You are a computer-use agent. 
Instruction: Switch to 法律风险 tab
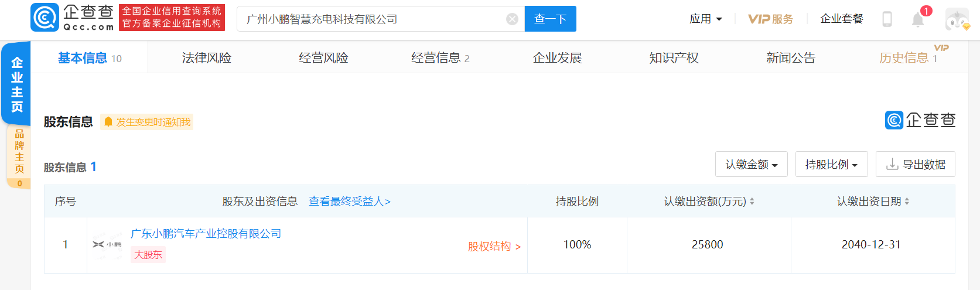coord(206,58)
